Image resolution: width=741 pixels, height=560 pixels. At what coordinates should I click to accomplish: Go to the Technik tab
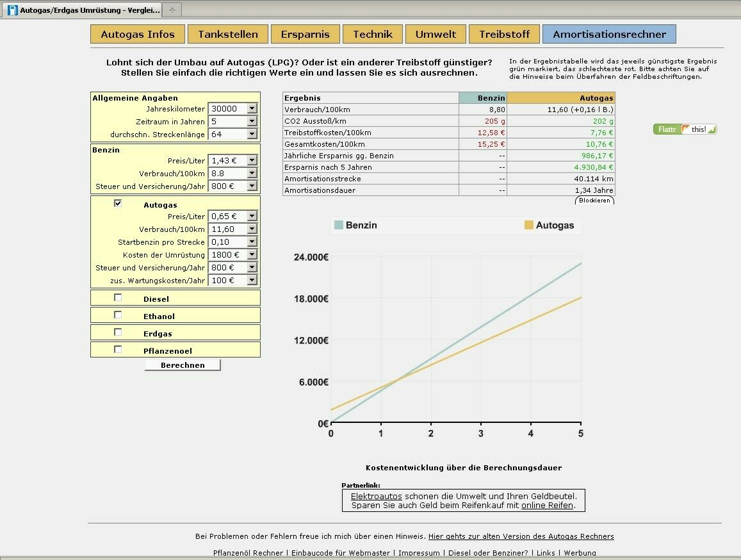click(x=372, y=34)
